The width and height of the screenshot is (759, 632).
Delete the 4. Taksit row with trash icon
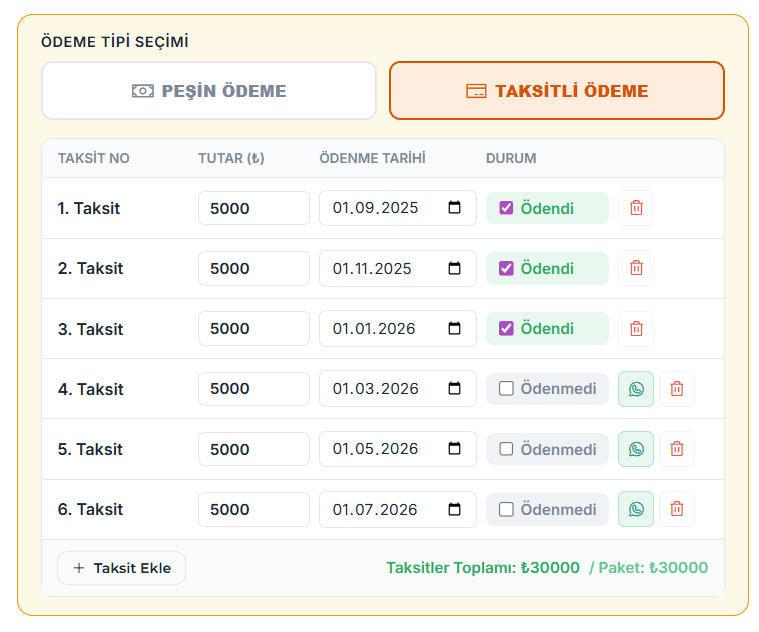click(676, 389)
